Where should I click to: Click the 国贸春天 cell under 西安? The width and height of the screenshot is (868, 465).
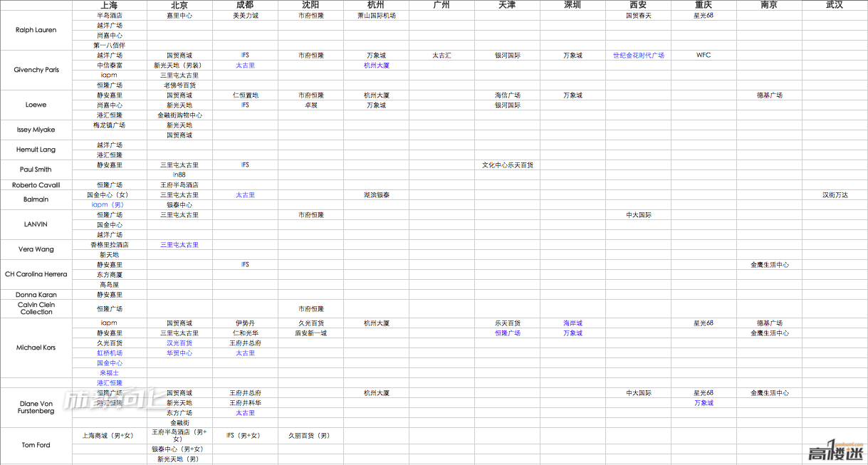(639, 15)
